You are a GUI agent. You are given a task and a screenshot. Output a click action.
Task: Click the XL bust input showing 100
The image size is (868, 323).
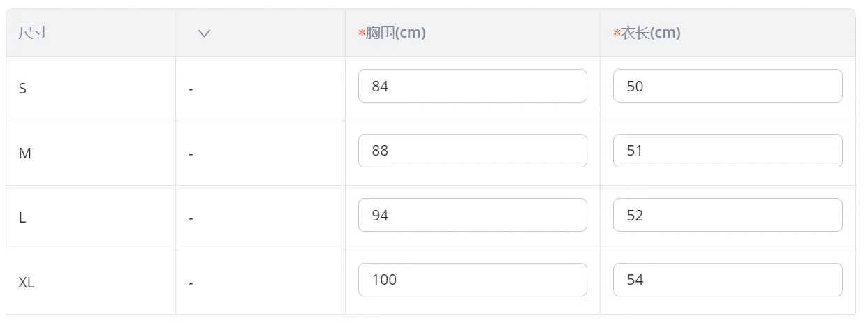(x=472, y=280)
